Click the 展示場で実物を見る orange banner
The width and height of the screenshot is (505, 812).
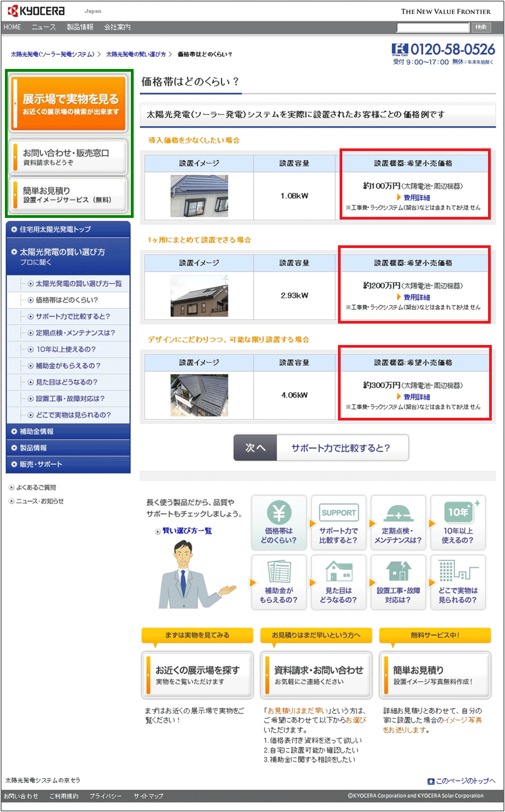(x=69, y=103)
